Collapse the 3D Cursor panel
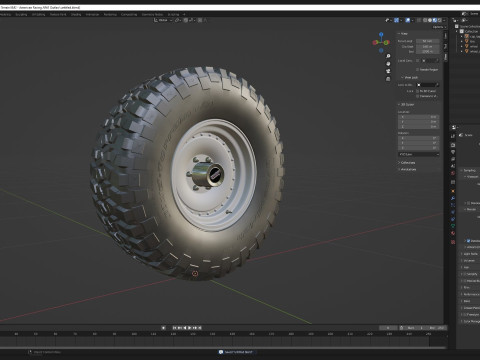Screen dimensions: 480x360 pyautogui.click(x=406, y=104)
